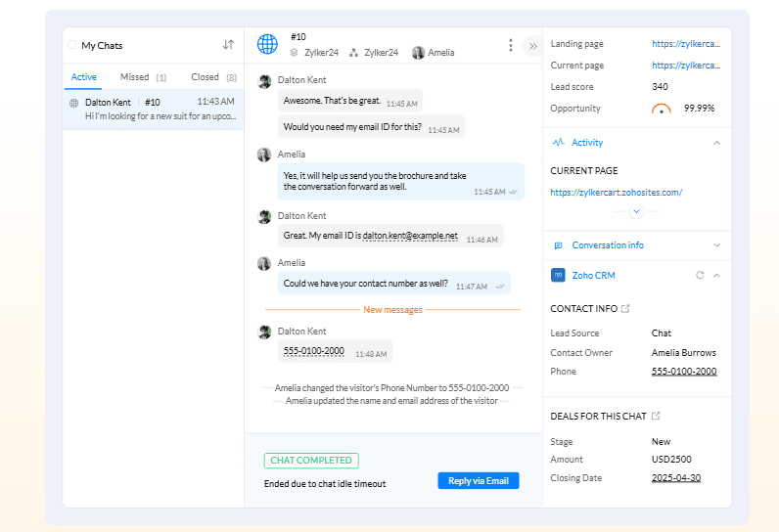Image resolution: width=779 pixels, height=532 pixels.
Task: Open the Landing page URL link
Action: click(x=686, y=44)
